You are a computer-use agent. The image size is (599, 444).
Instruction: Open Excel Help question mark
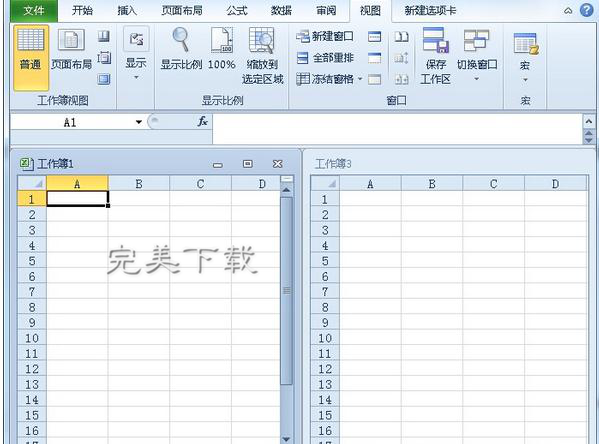click(586, 10)
